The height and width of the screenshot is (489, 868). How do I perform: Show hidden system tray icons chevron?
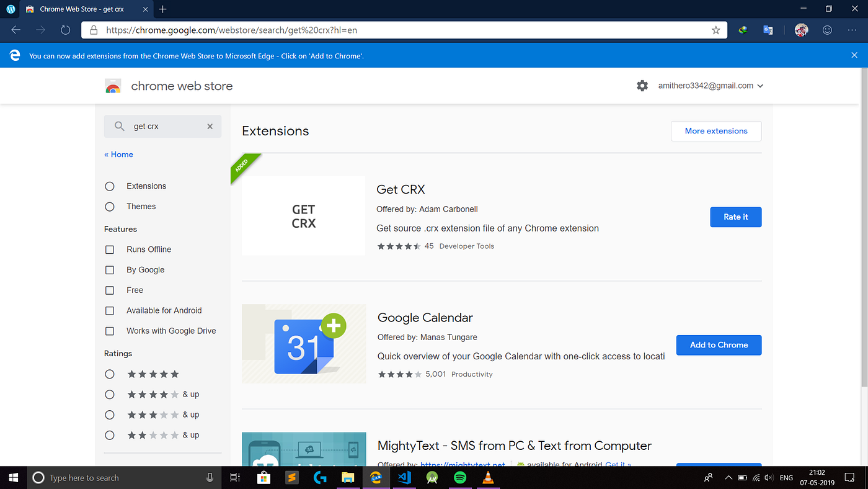(x=728, y=478)
